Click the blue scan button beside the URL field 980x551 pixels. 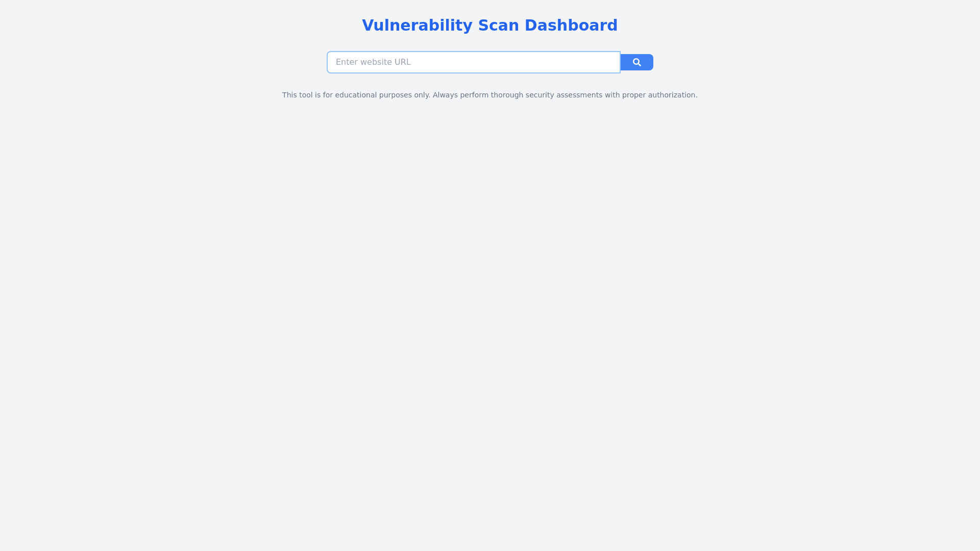click(x=636, y=62)
